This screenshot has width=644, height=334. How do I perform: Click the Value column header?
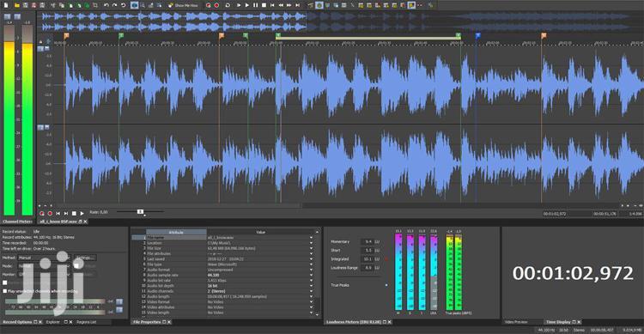(260, 232)
